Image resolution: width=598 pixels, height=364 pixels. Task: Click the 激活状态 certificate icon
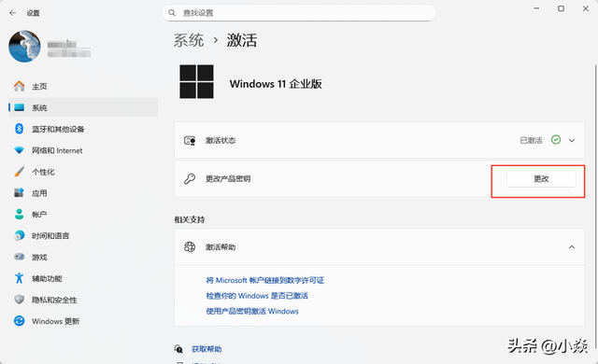tap(190, 141)
